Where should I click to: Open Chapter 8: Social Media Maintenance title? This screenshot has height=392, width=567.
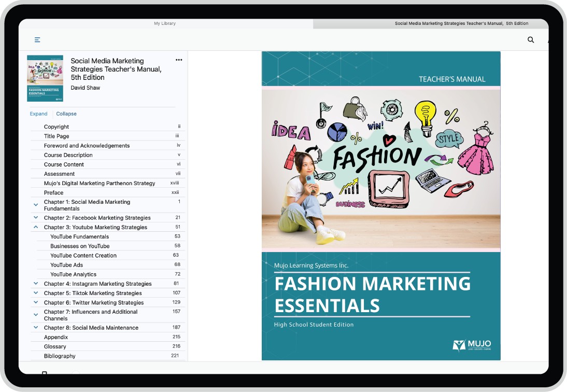[91, 328]
